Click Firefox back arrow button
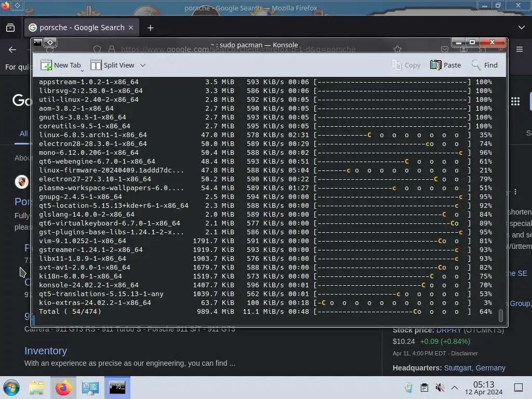The width and height of the screenshot is (532, 399). (12, 50)
